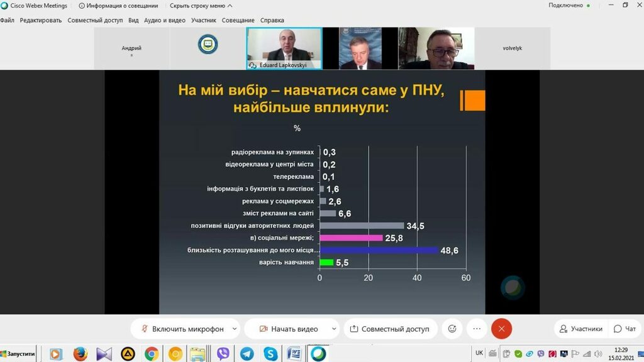644x362 pixels.
Task: Expand video options dropdown arrow
Action: (x=333, y=329)
